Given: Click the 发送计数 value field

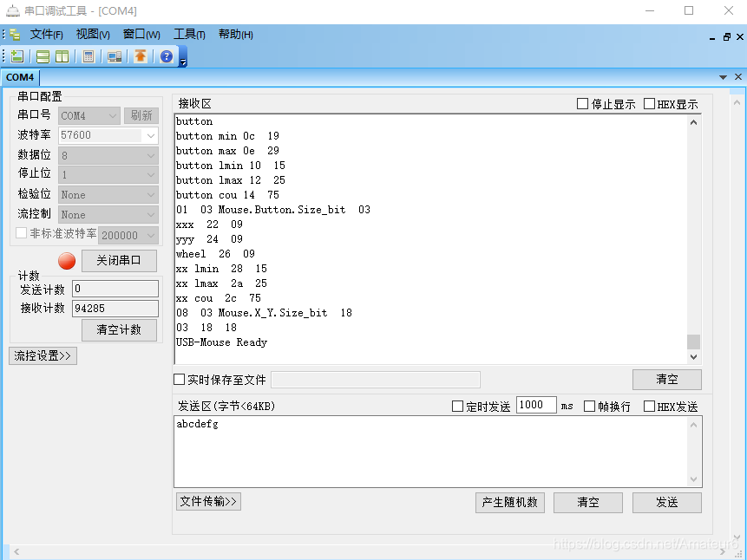Looking at the screenshot, I should 115,289.
